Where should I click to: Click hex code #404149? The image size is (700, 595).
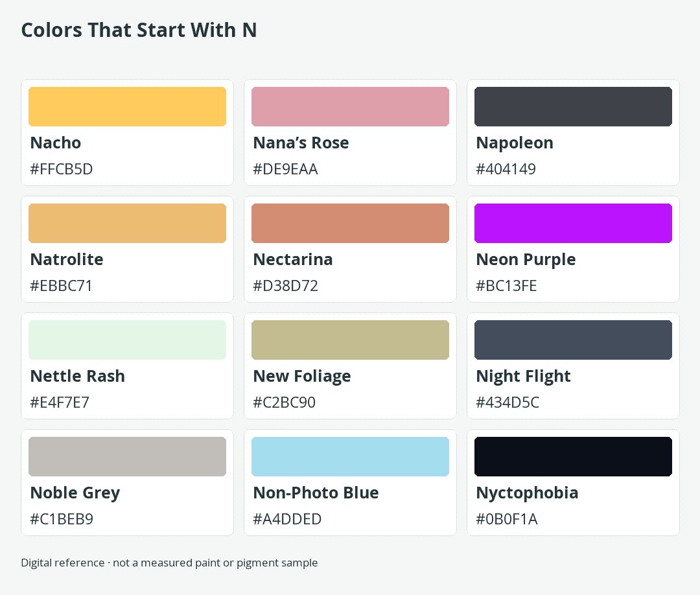tap(506, 169)
